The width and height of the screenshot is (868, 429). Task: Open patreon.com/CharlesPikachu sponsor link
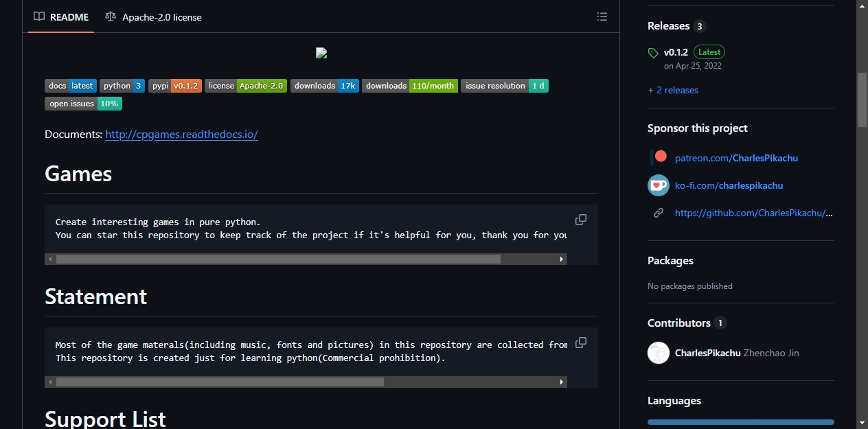coord(736,158)
